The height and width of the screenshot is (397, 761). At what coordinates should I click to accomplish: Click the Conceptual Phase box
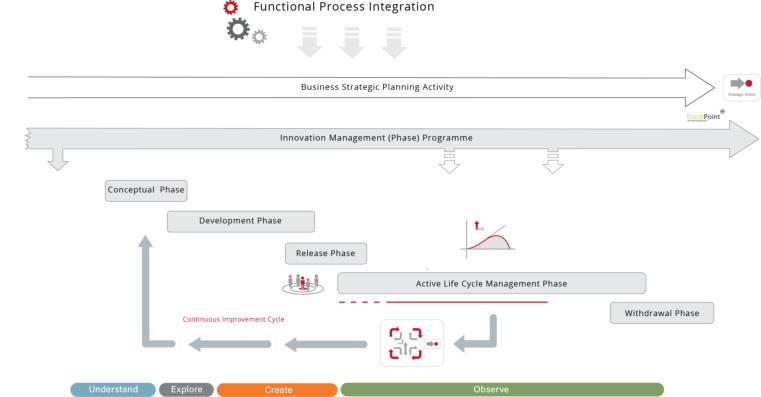[146, 190]
